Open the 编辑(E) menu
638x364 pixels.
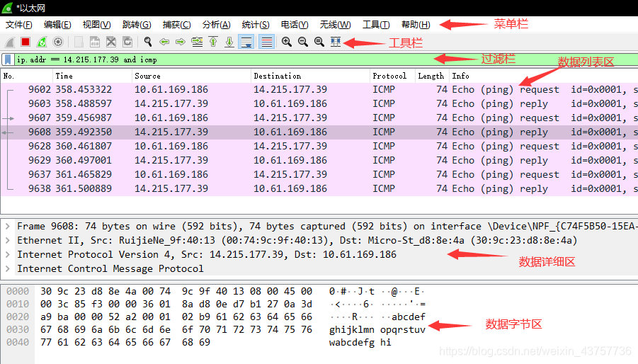[x=57, y=25]
